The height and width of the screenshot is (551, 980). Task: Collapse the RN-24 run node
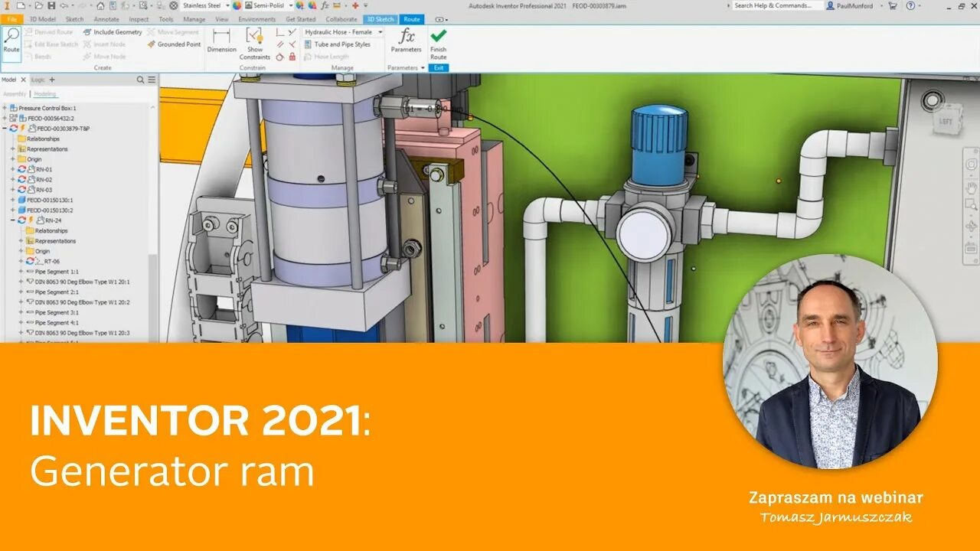[12, 220]
